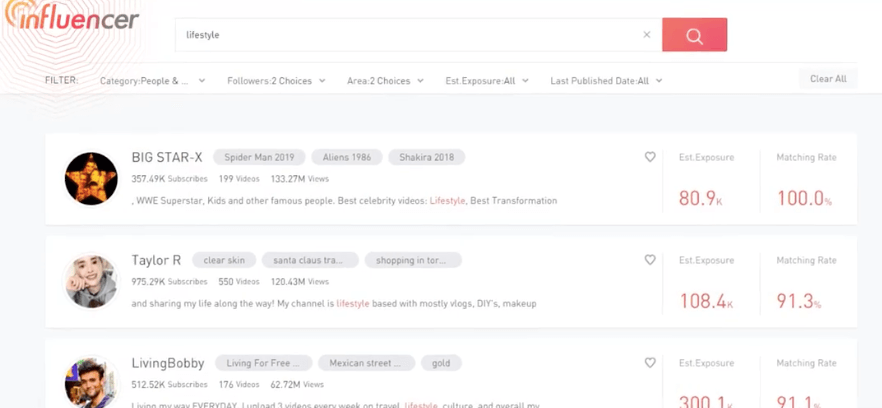Select the Shakira 2018 tag
The height and width of the screenshot is (408, 882).
click(x=426, y=157)
